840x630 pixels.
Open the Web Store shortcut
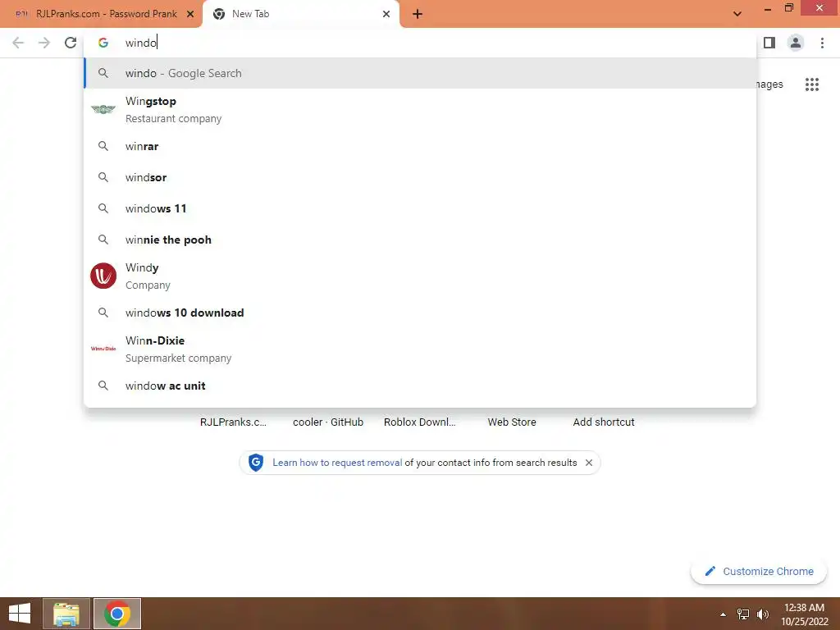coord(512,422)
